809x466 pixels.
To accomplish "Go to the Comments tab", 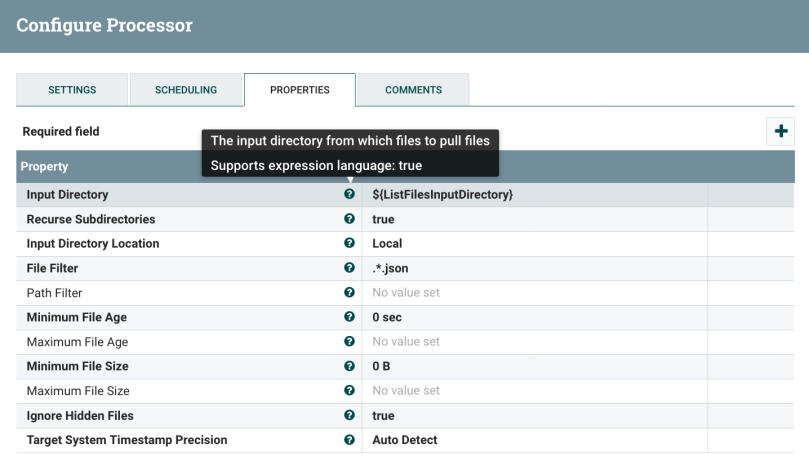I will [413, 90].
